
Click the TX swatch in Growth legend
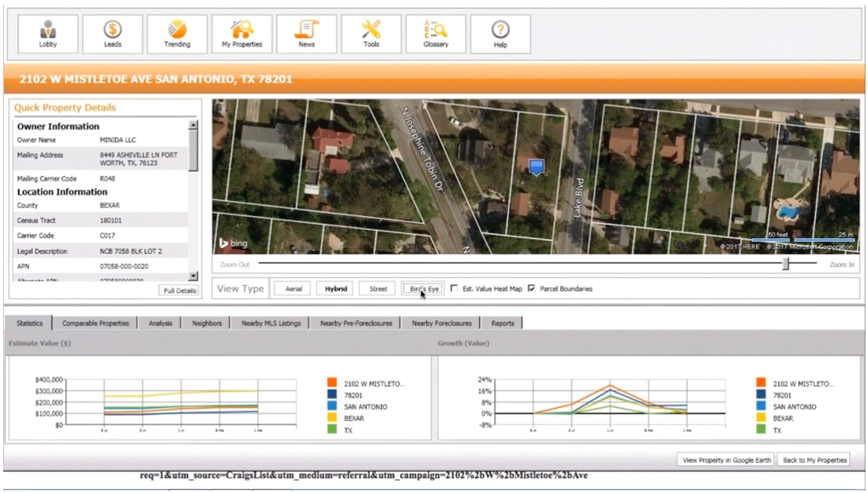(761, 429)
